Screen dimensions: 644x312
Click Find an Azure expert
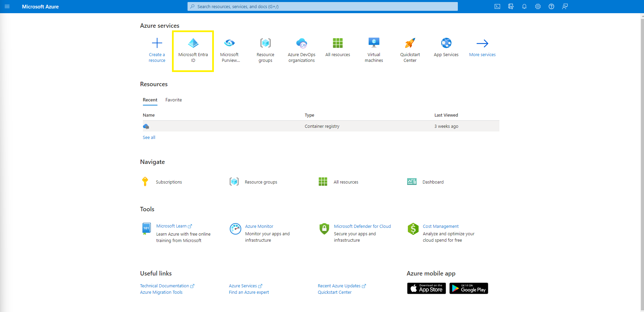pos(249,292)
